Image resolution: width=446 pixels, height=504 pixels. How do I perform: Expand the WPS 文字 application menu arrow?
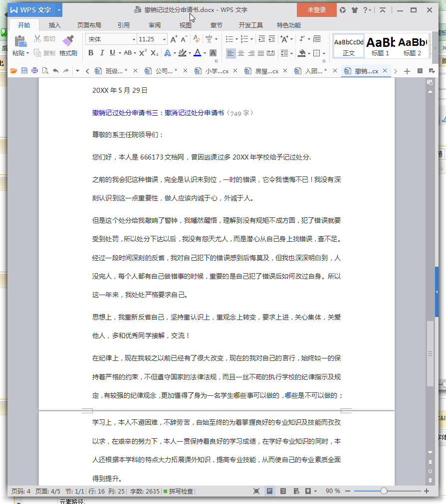click(x=59, y=10)
